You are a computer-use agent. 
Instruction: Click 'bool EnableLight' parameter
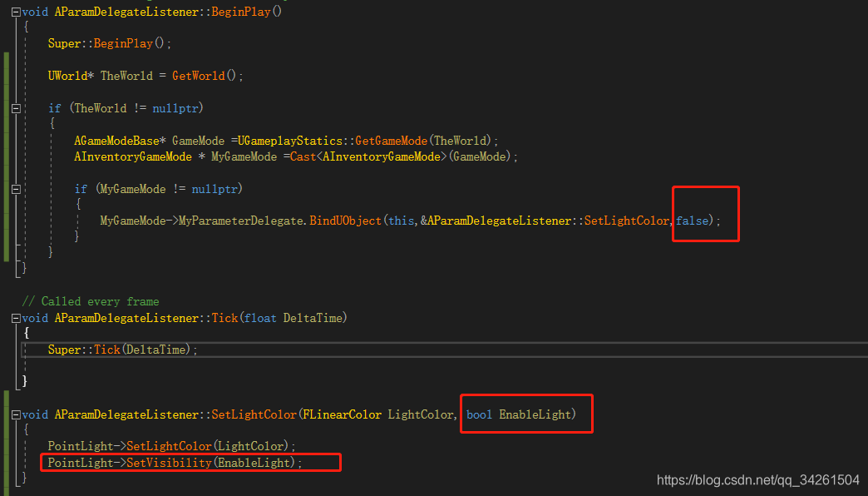coord(518,414)
